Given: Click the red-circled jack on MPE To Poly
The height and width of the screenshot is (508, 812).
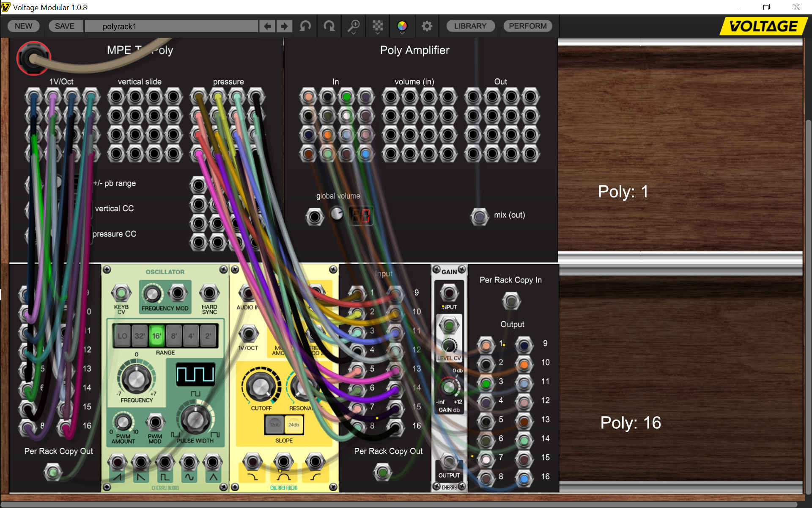Looking at the screenshot, I should click(x=33, y=58).
